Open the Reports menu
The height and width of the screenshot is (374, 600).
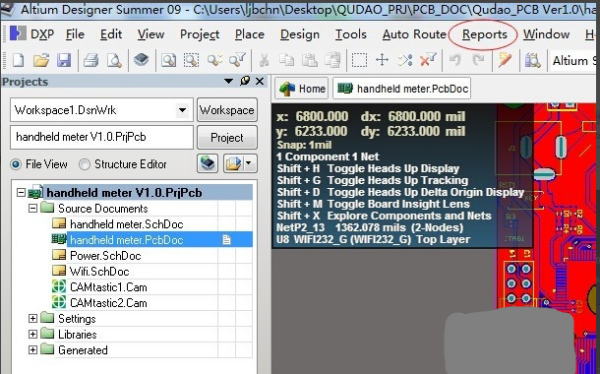(x=484, y=34)
